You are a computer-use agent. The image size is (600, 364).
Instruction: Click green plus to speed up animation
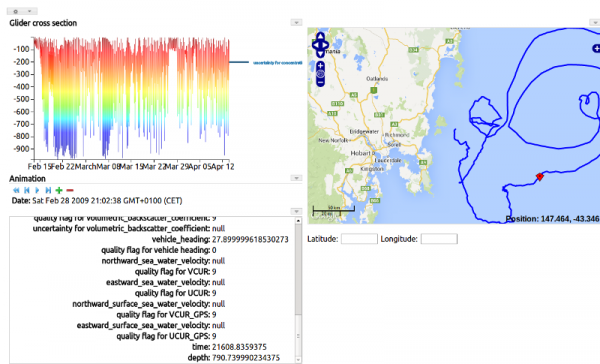point(59,190)
